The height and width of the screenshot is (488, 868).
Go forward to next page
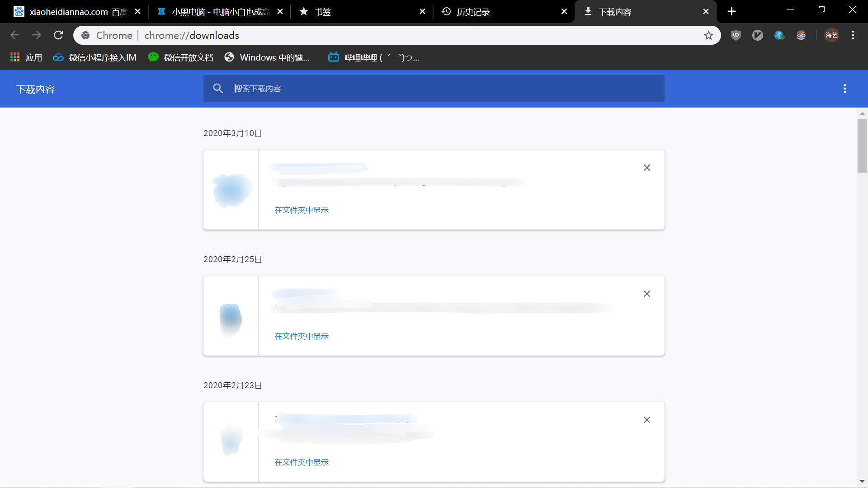click(x=37, y=35)
